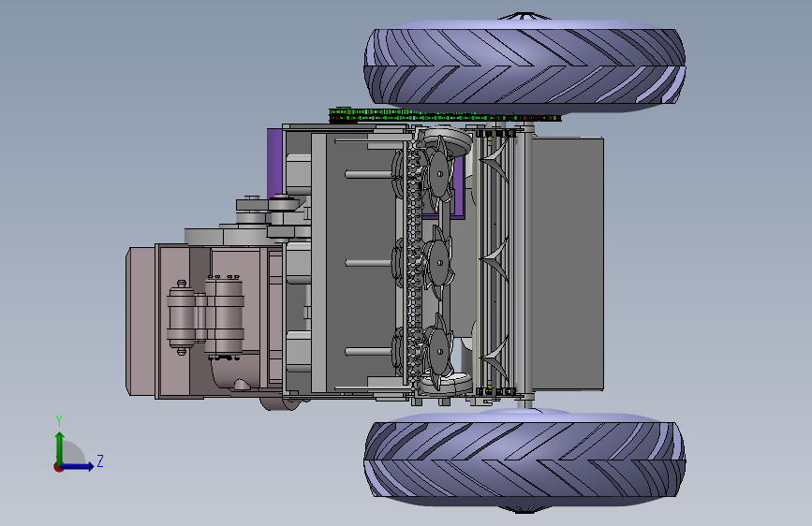The image size is (812, 526).
Task: Select the engine housing's left end block
Action: (140, 322)
